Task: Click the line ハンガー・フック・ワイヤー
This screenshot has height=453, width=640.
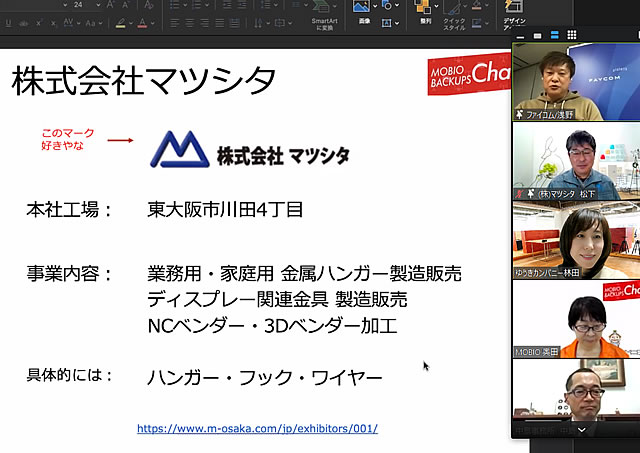Action: pyautogui.click(x=264, y=377)
